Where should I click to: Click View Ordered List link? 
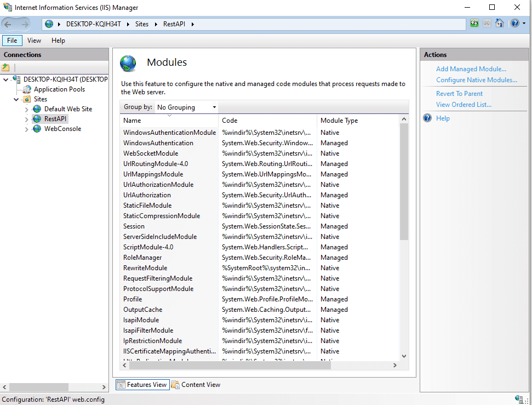click(464, 105)
